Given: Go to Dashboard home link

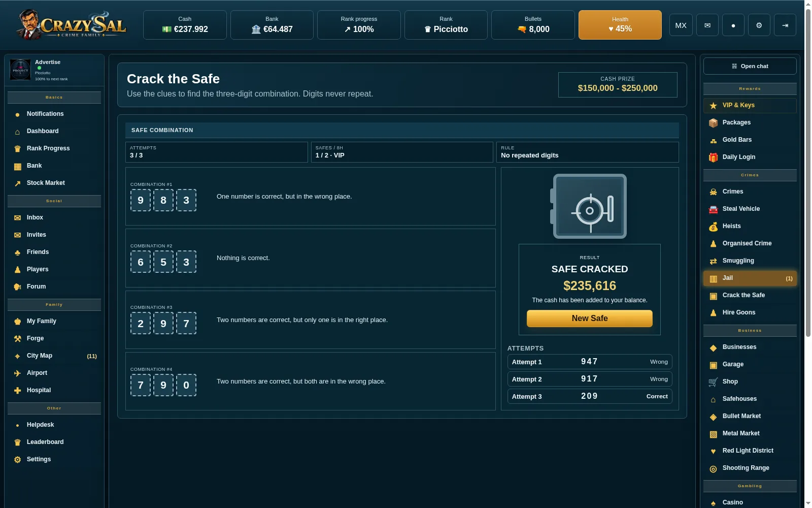Looking at the screenshot, I should coord(54,131).
